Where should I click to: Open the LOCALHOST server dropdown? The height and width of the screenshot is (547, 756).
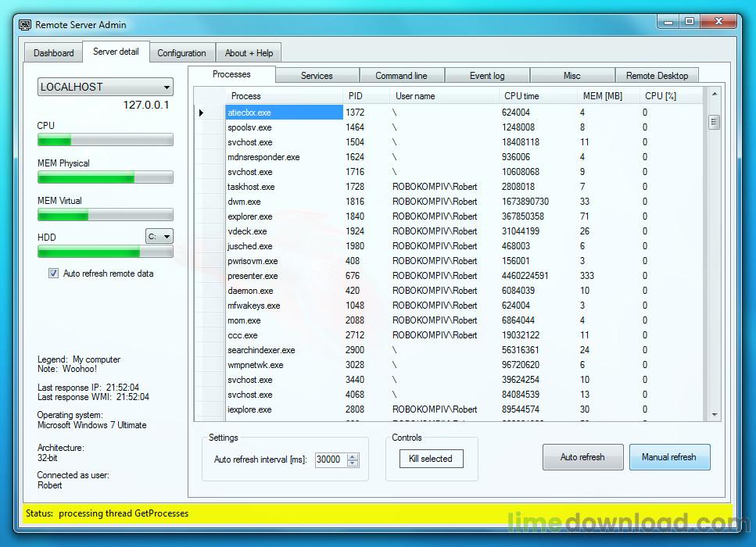coord(105,88)
